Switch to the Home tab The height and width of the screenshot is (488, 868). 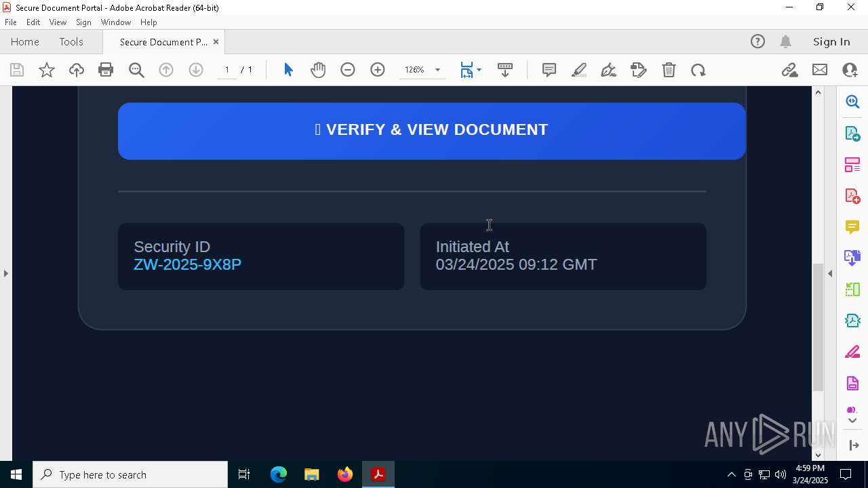[x=25, y=41]
